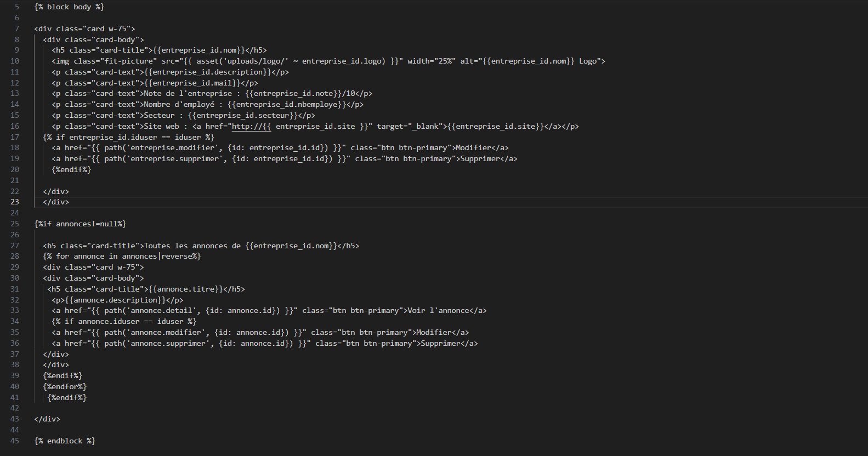Click the alt="{{entreprise_id.nom}} Logo" attribute

click(530, 61)
